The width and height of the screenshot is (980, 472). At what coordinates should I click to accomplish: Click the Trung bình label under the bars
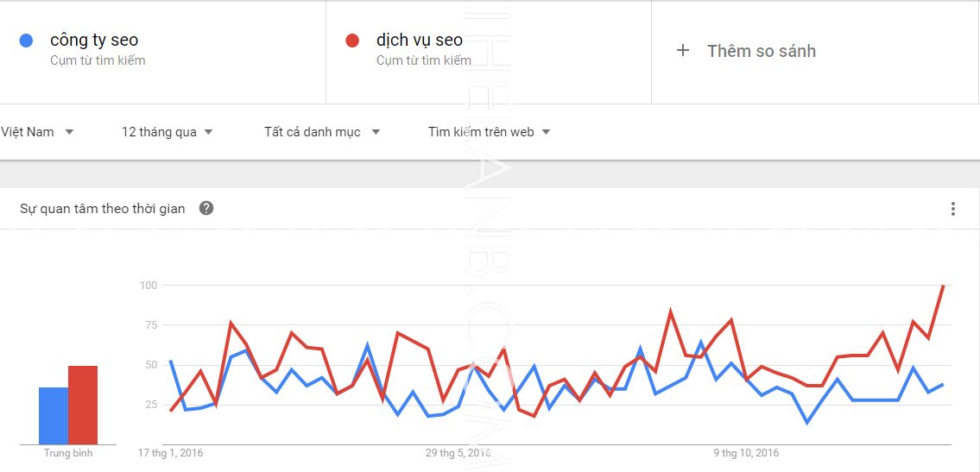[68, 453]
